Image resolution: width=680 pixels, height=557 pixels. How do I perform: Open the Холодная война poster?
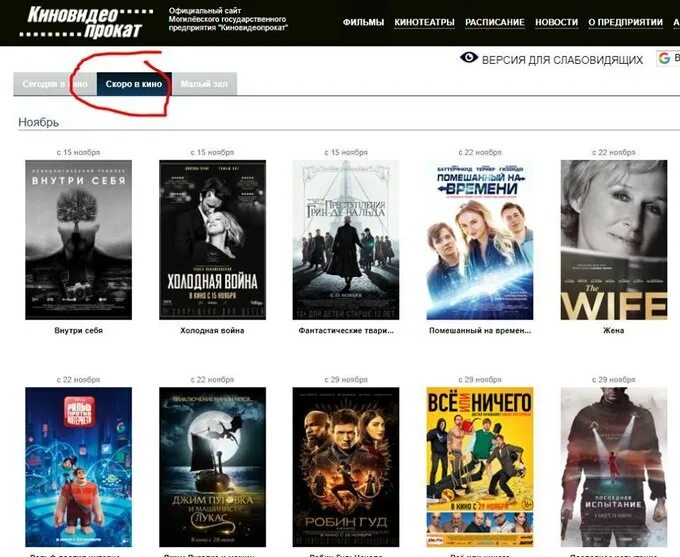point(212,240)
